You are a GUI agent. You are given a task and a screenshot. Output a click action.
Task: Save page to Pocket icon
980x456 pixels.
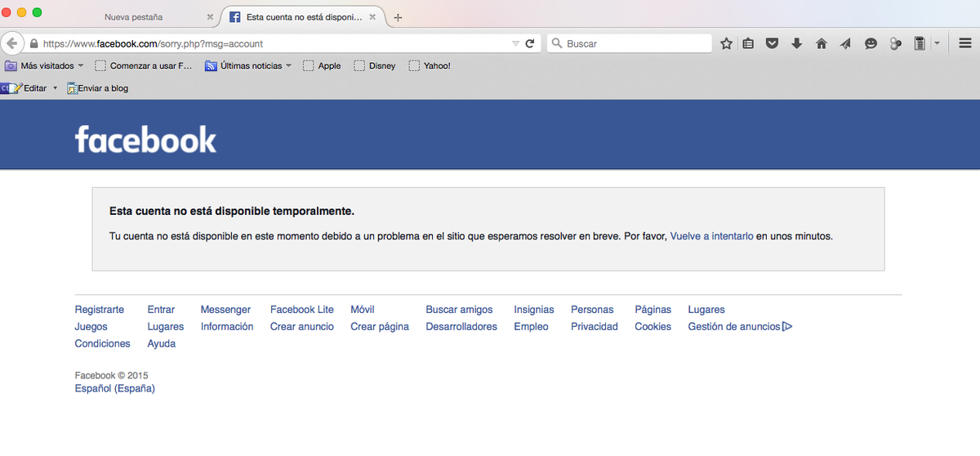click(772, 43)
